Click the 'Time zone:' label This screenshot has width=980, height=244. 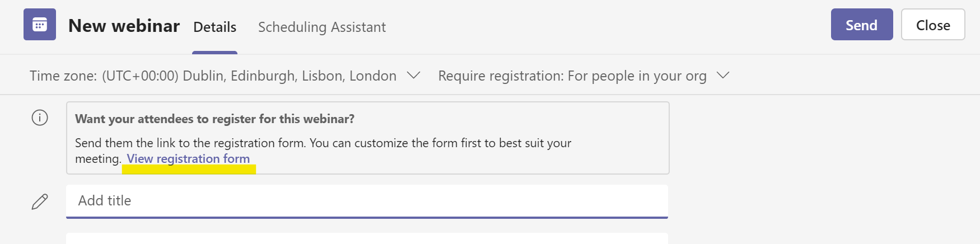point(63,76)
